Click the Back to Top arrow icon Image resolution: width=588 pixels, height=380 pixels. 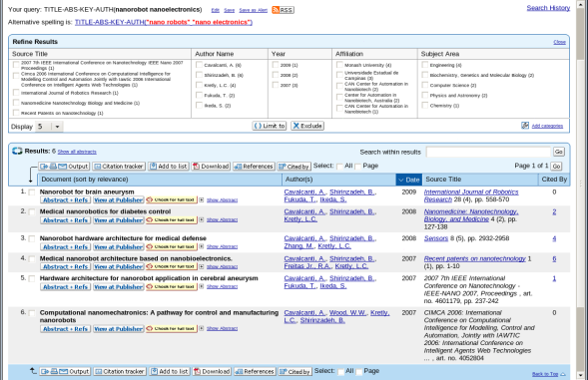pyautogui.click(x=563, y=374)
